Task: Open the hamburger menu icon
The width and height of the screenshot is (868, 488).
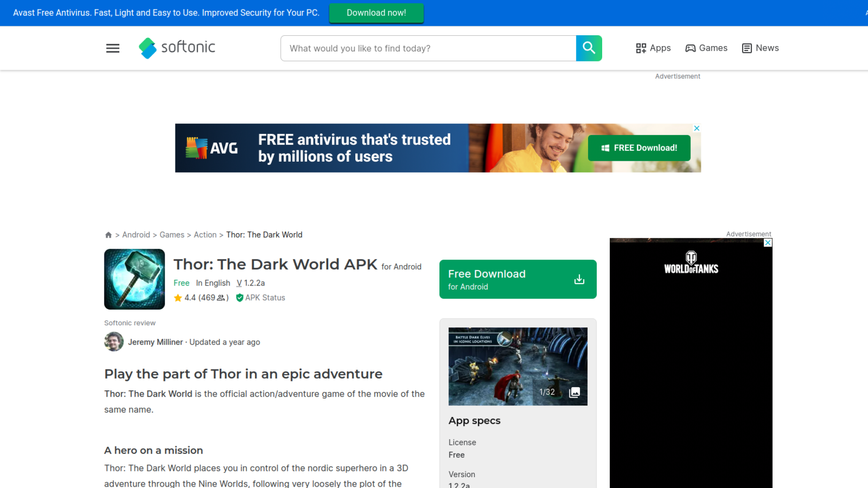Action: (113, 48)
